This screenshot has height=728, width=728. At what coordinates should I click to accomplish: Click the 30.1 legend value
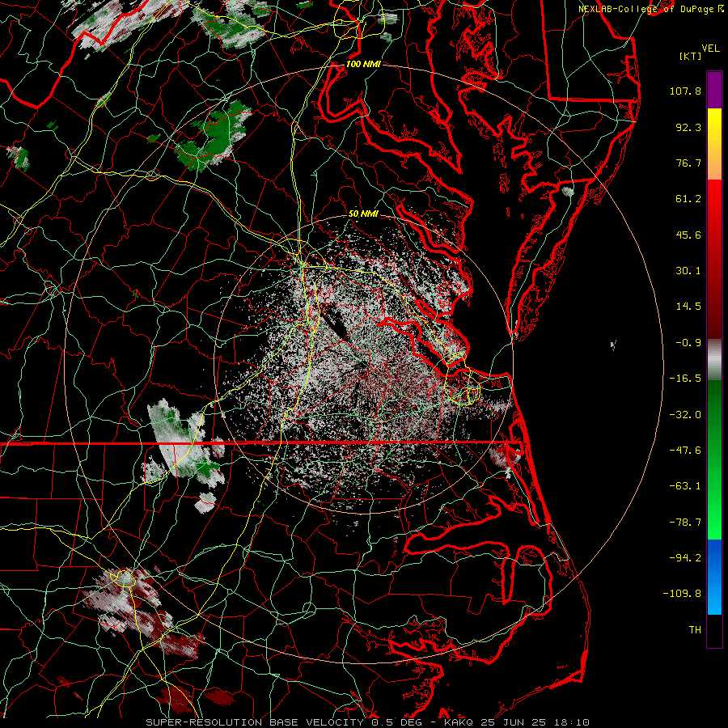pos(688,271)
